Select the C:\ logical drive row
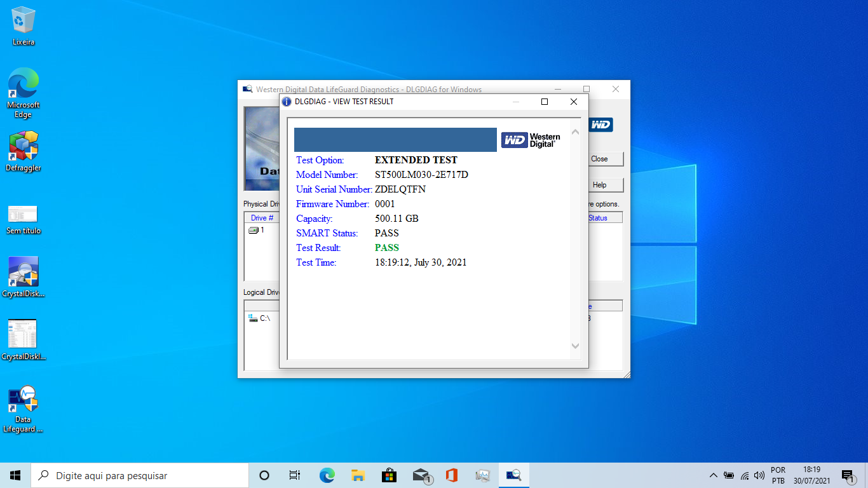The image size is (868, 488). [x=259, y=318]
